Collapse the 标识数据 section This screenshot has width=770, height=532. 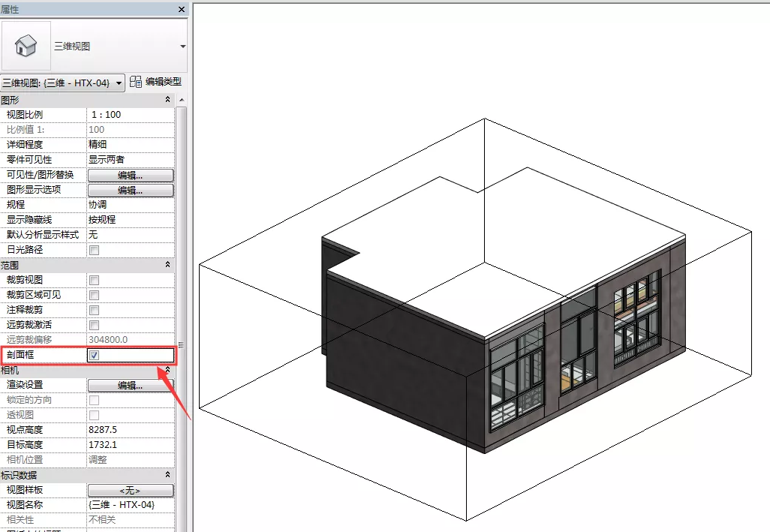coord(168,475)
